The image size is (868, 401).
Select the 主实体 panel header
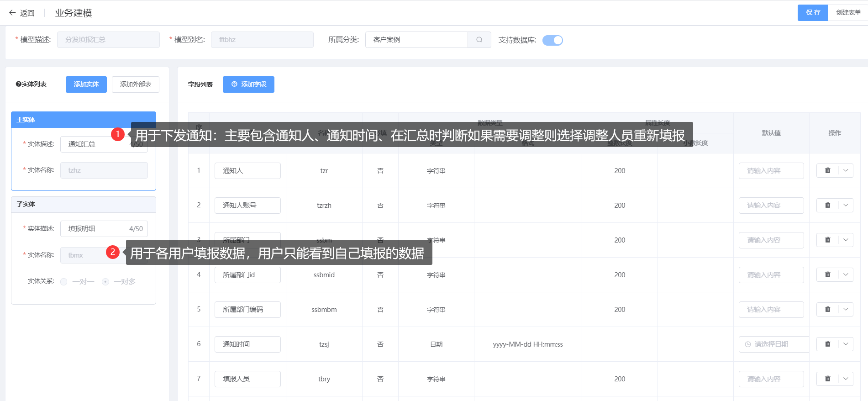click(x=84, y=120)
